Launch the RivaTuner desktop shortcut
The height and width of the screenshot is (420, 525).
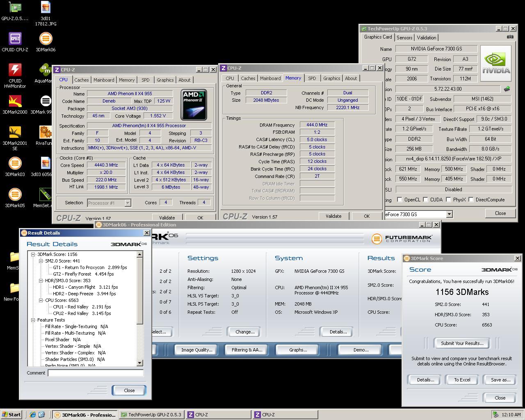pos(46,132)
